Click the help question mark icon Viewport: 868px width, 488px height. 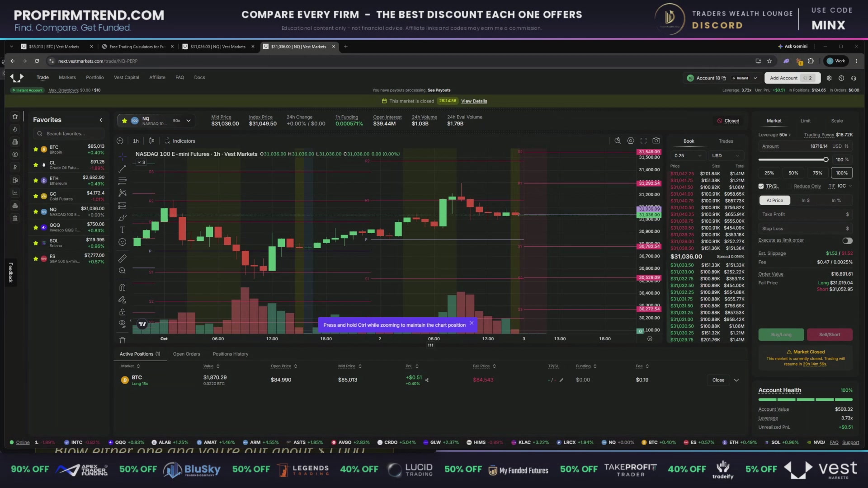(841, 78)
